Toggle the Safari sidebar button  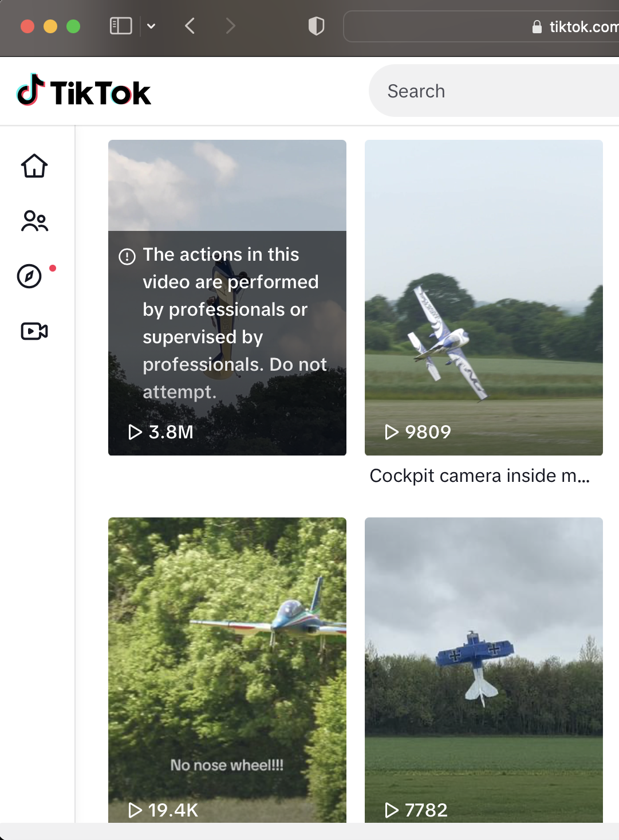click(121, 26)
